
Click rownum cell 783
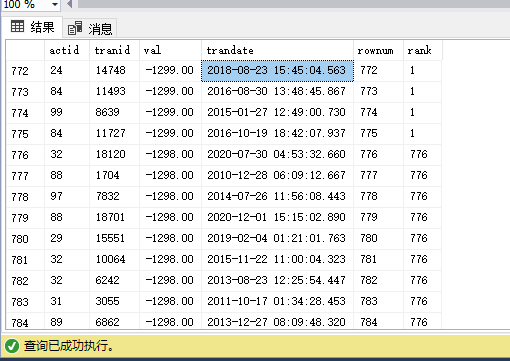[x=378, y=302]
